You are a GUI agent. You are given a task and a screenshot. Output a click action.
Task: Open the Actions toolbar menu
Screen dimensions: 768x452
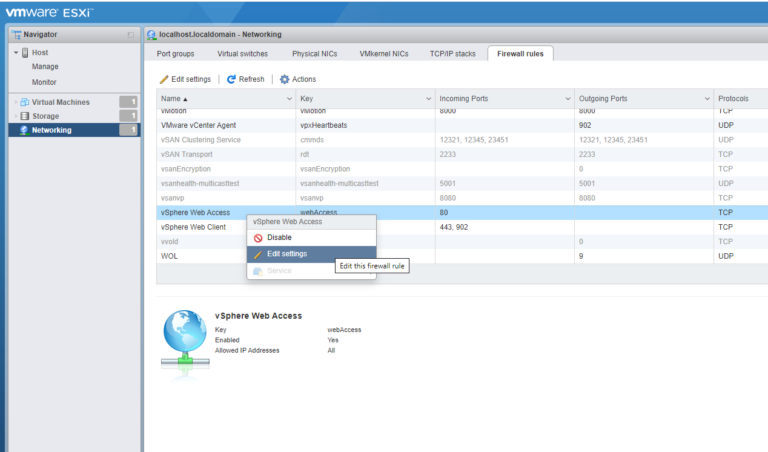click(x=298, y=79)
